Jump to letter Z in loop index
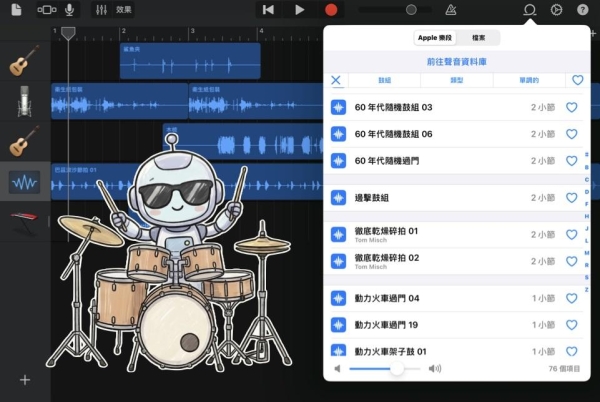This screenshot has width=600, height=402. 587,290
